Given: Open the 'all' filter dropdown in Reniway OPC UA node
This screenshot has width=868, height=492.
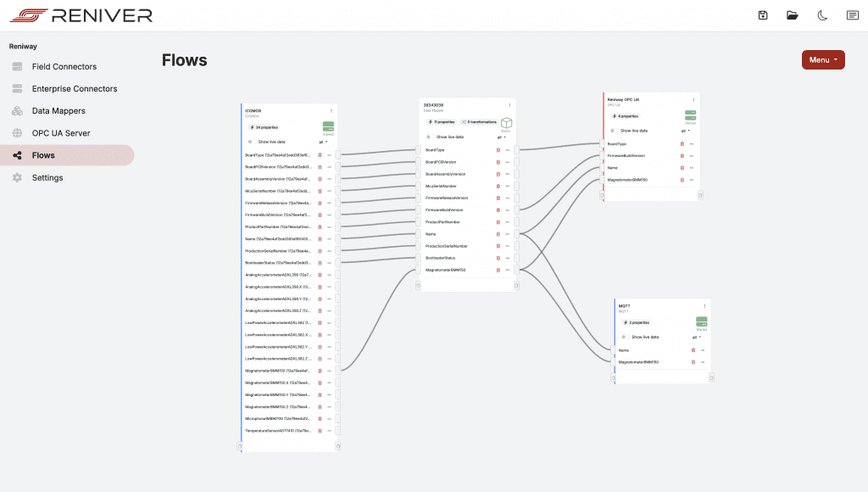Looking at the screenshot, I should (685, 131).
